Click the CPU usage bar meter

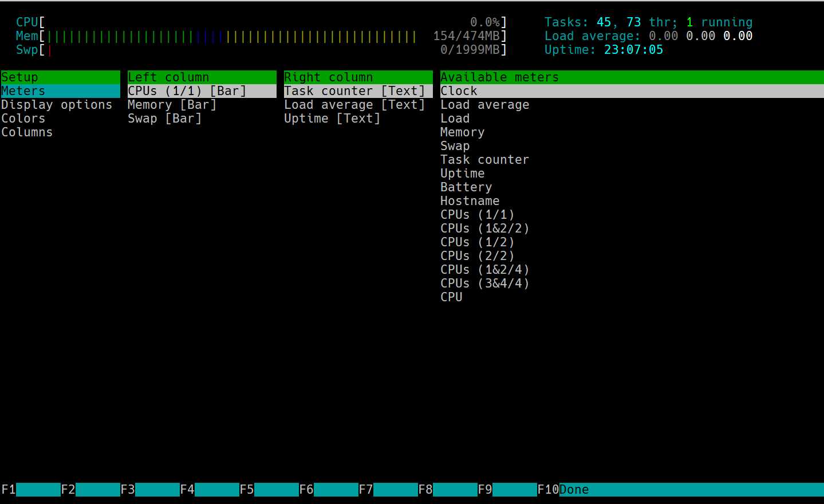[x=261, y=23]
